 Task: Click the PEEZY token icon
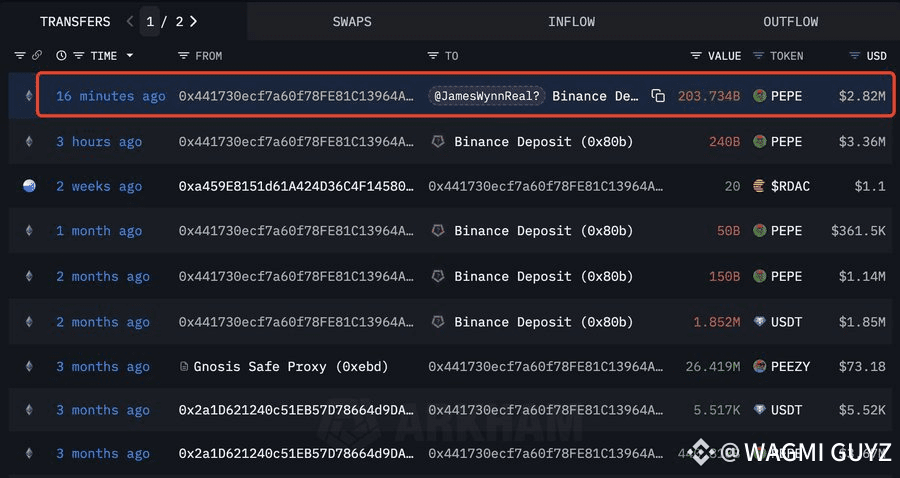click(759, 366)
